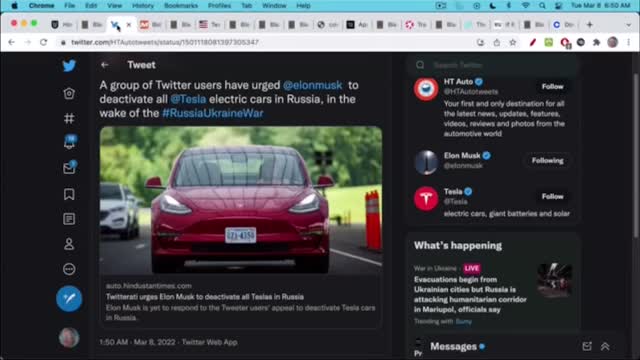The width and height of the screenshot is (640, 360).
Task: Open the @elonmusk mention in tweet
Action: coord(313,85)
